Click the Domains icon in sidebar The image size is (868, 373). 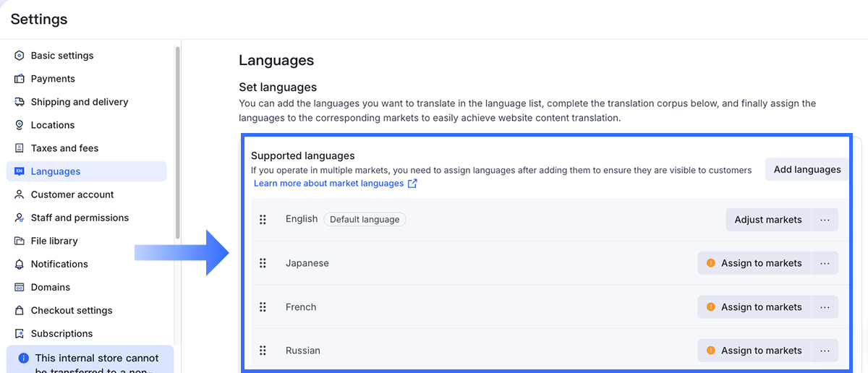point(20,287)
